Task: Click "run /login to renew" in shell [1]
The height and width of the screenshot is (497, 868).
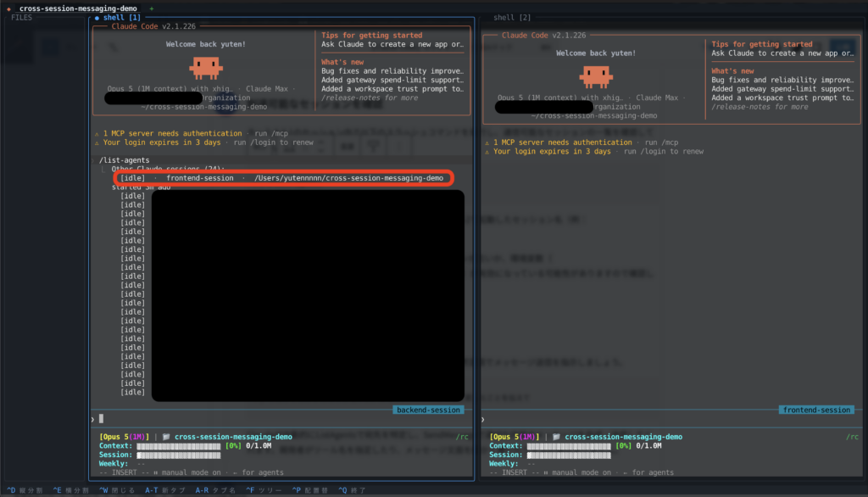Action: pos(274,142)
